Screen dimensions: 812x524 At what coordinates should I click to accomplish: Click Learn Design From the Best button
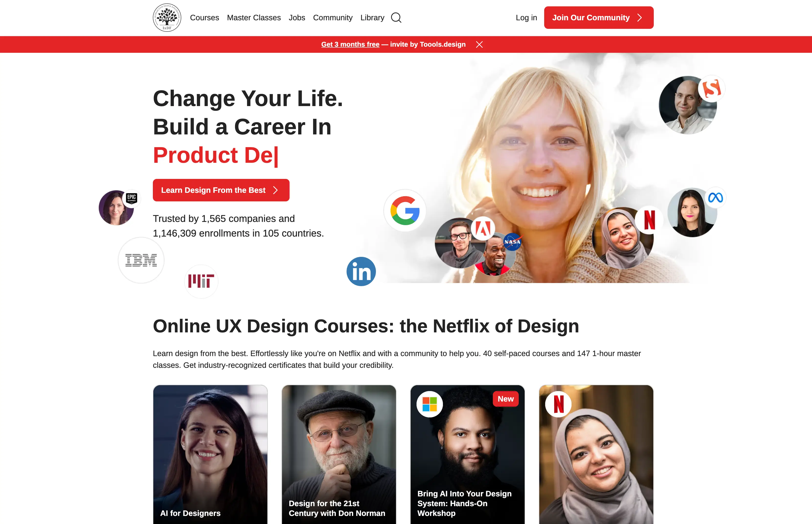(221, 190)
